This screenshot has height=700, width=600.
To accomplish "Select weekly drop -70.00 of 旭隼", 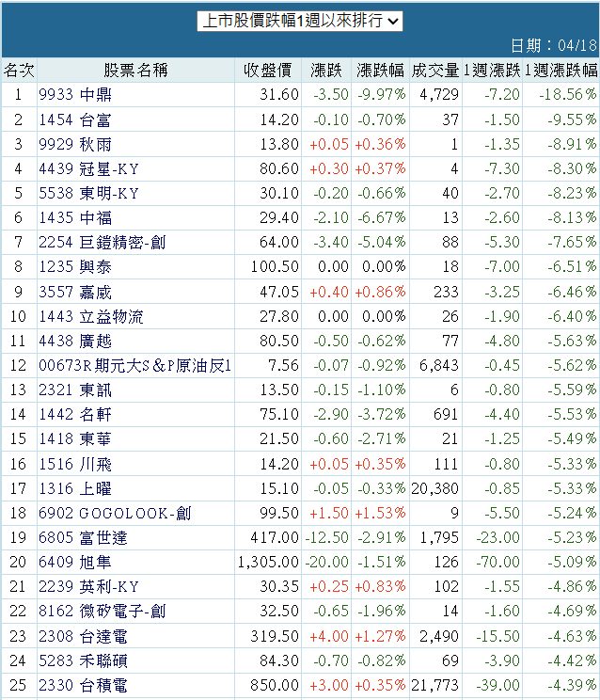I will tap(497, 563).
